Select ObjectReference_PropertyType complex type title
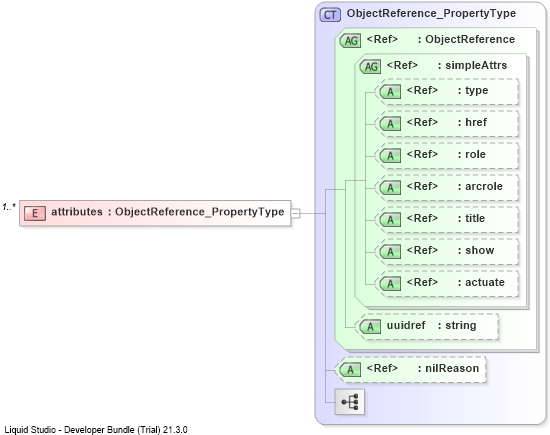This screenshot has width=550, height=435. (431, 13)
